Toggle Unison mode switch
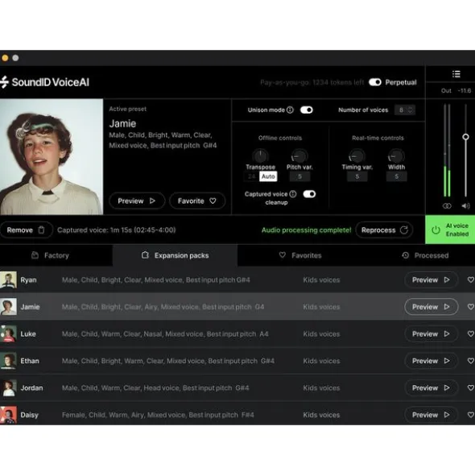This screenshot has width=475, height=476. pos(306,110)
